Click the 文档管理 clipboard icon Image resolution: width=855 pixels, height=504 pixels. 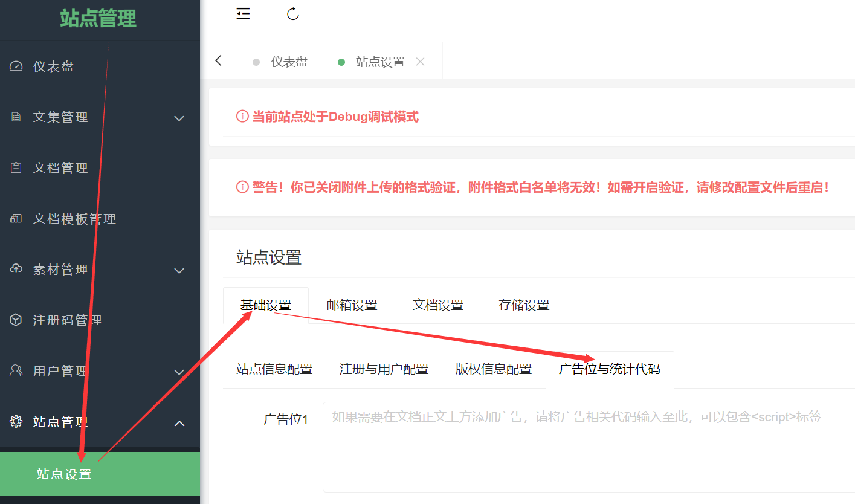pyautogui.click(x=16, y=168)
